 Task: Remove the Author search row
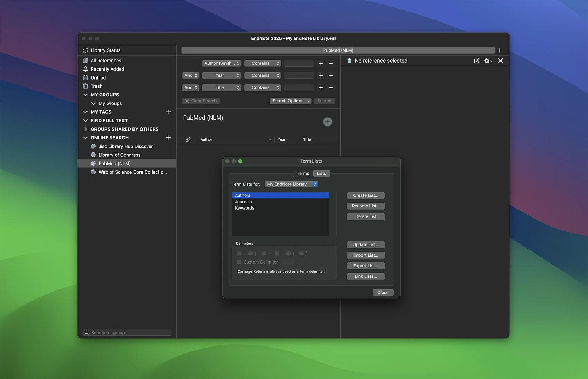click(x=331, y=63)
